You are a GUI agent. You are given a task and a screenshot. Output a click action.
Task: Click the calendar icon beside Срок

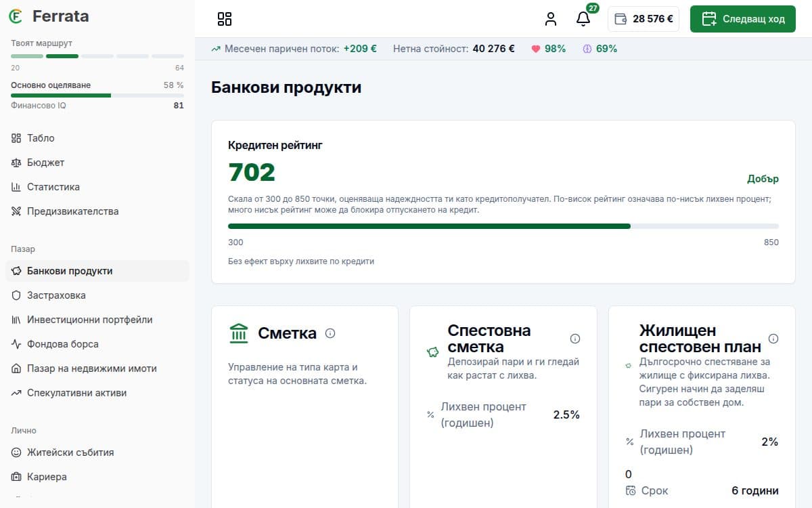tap(631, 491)
